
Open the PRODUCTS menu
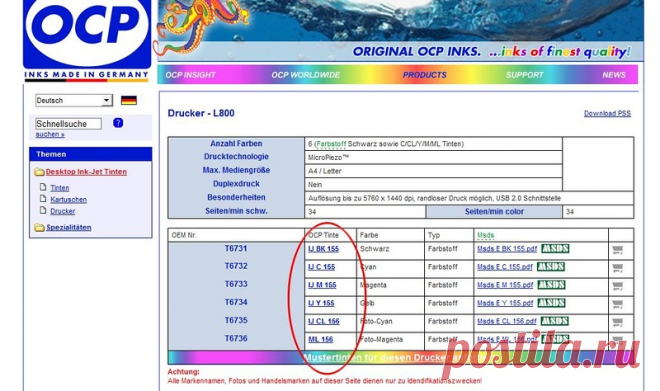coord(424,75)
